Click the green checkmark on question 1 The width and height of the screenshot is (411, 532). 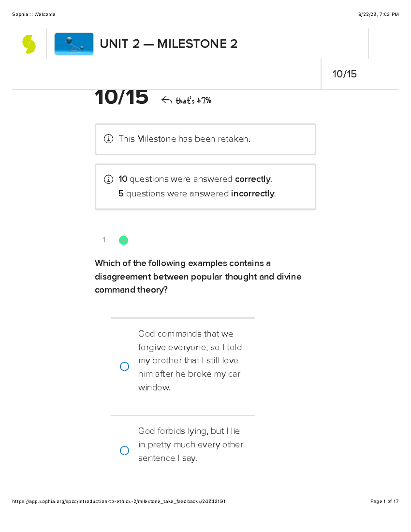123,240
